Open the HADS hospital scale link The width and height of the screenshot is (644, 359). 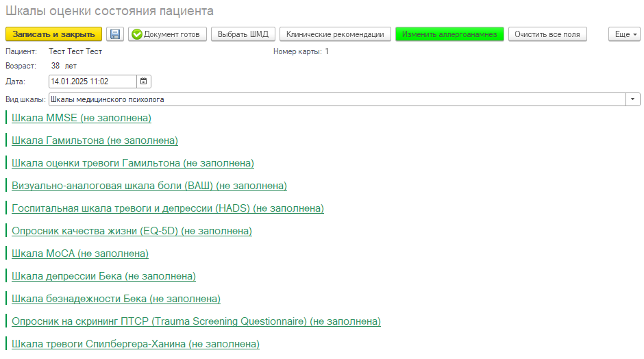point(168,209)
